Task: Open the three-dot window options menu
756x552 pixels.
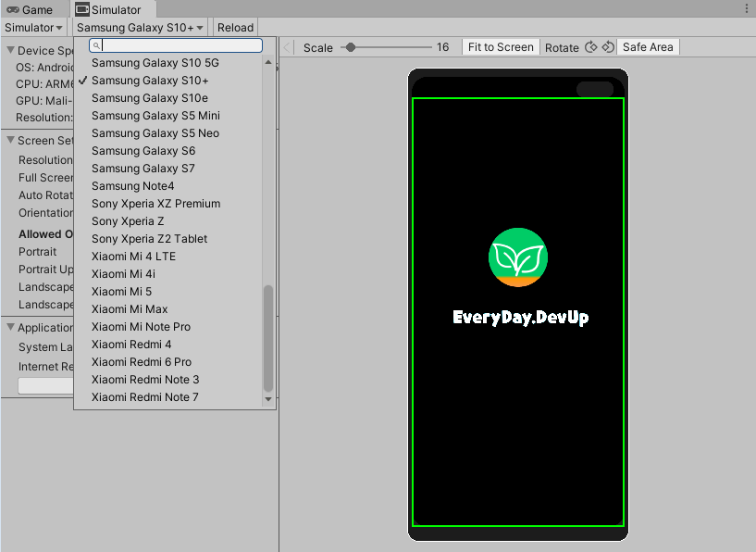Action: (747, 8)
